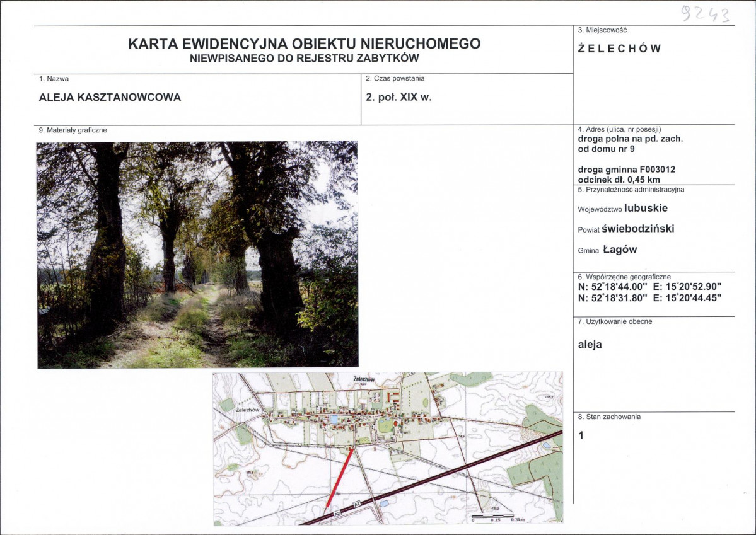Image resolution: width=756 pixels, height=535 pixels.
Task: Click the section header 9. Materiały graficzne
Action: (73, 130)
